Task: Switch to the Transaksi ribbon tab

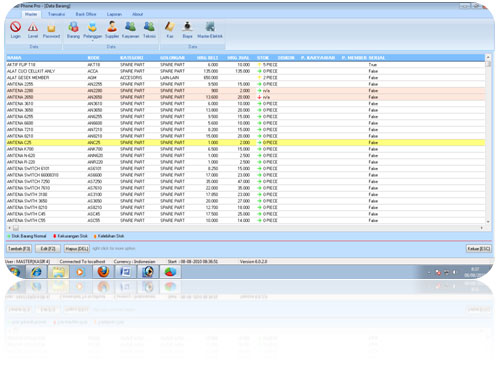Action: [56, 14]
